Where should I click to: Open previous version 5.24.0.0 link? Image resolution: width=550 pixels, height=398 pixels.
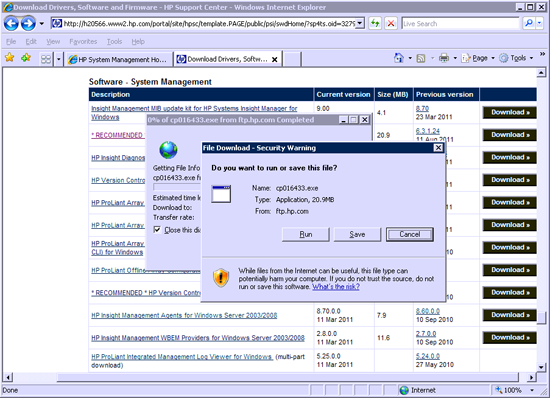point(428,356)
